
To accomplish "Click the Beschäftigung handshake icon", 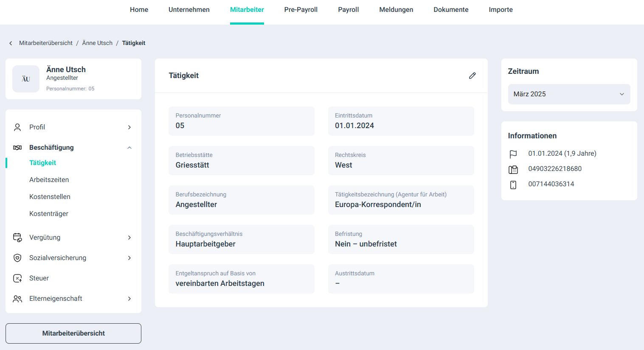I will point(17,148).
